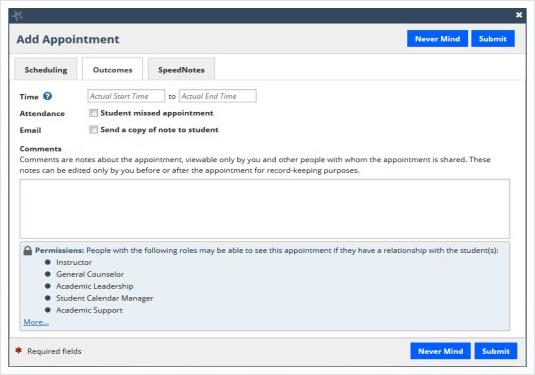
Task: Click the Starfish logo in title bar
Action: coord(17,15)
